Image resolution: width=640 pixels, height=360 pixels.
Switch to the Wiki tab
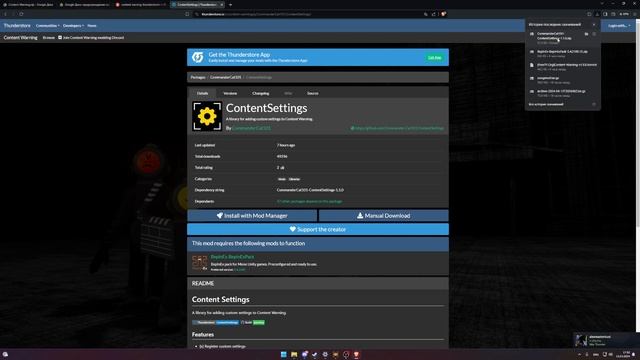coord(288,93)
